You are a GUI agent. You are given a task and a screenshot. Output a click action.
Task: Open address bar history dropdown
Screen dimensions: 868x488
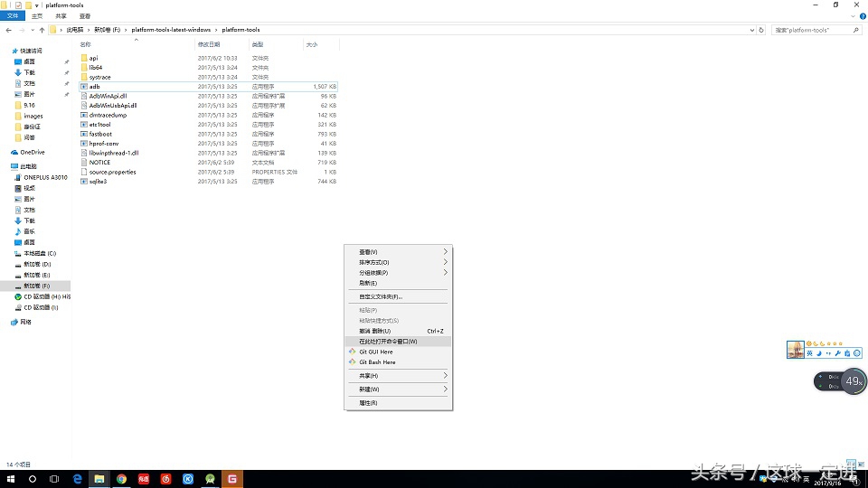pos(751,30)
